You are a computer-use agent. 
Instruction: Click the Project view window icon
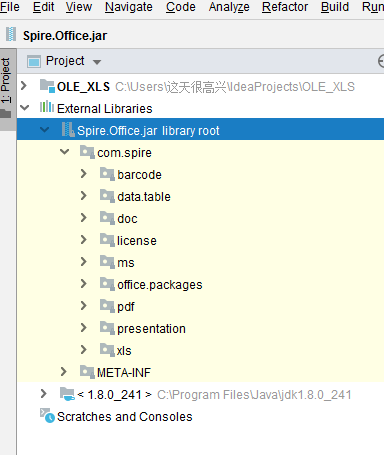[34, 61]
